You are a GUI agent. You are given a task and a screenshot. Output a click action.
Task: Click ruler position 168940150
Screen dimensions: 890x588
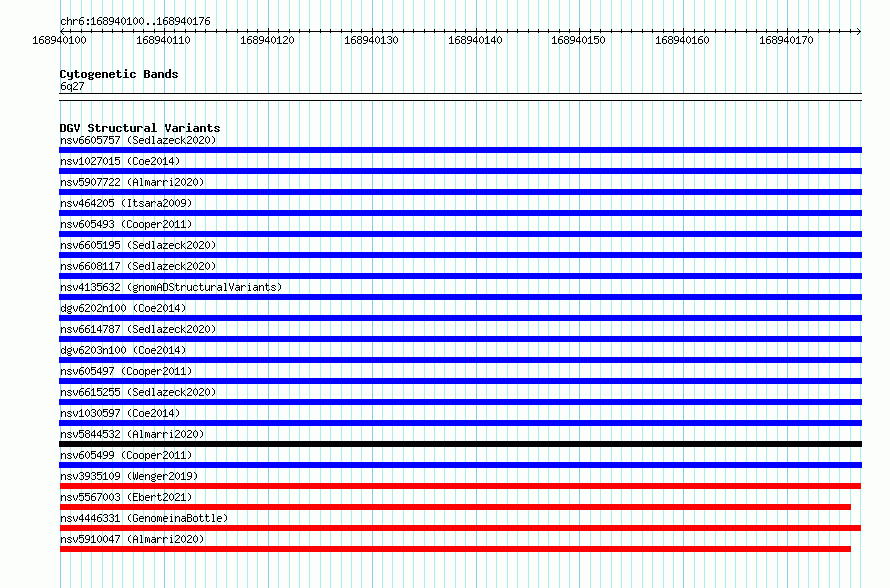(578, 40)
